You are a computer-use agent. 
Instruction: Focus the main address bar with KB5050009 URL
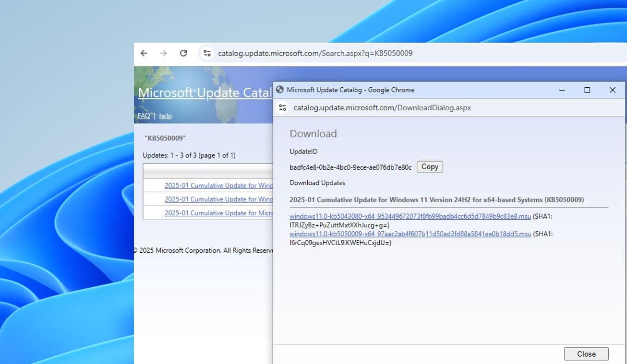click(315, 53)
